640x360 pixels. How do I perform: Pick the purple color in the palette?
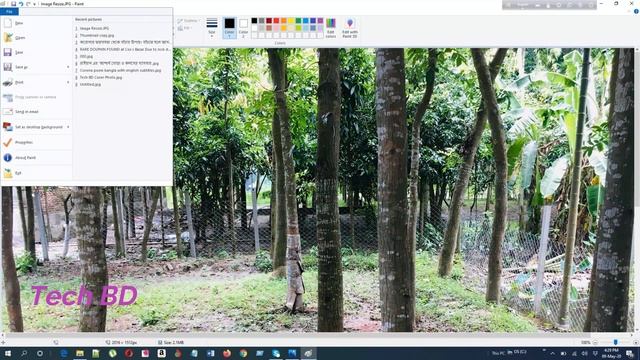point(320,21)
